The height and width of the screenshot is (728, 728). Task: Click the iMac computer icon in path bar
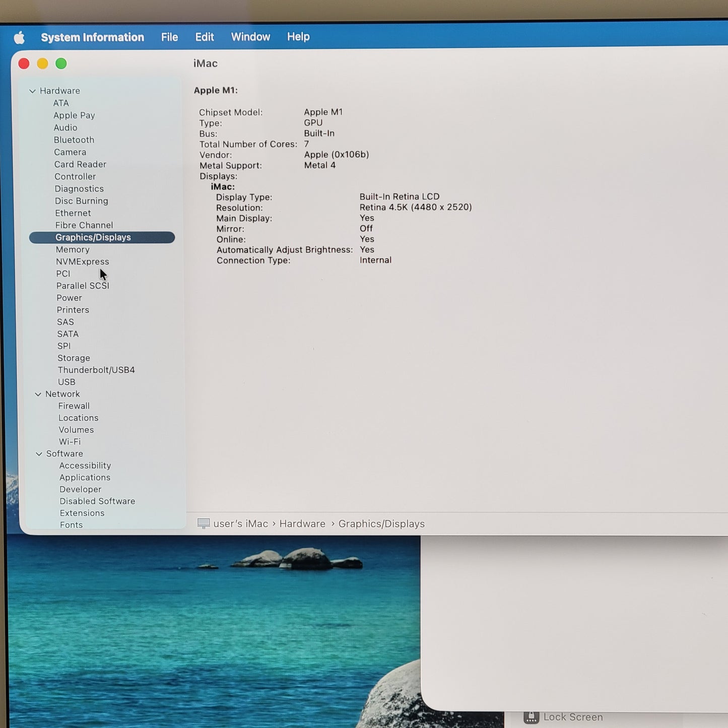click(204, 523)
